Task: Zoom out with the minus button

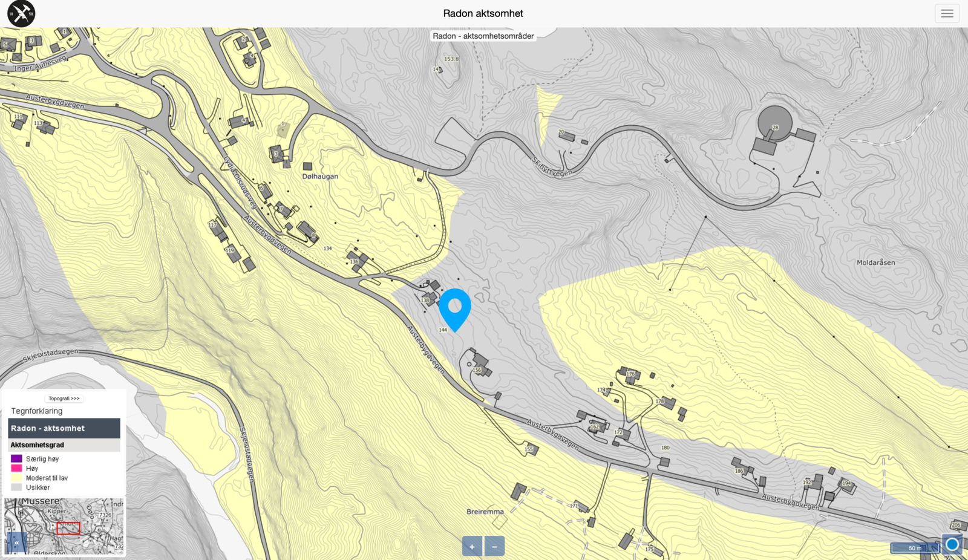Action: click(494, 546)
